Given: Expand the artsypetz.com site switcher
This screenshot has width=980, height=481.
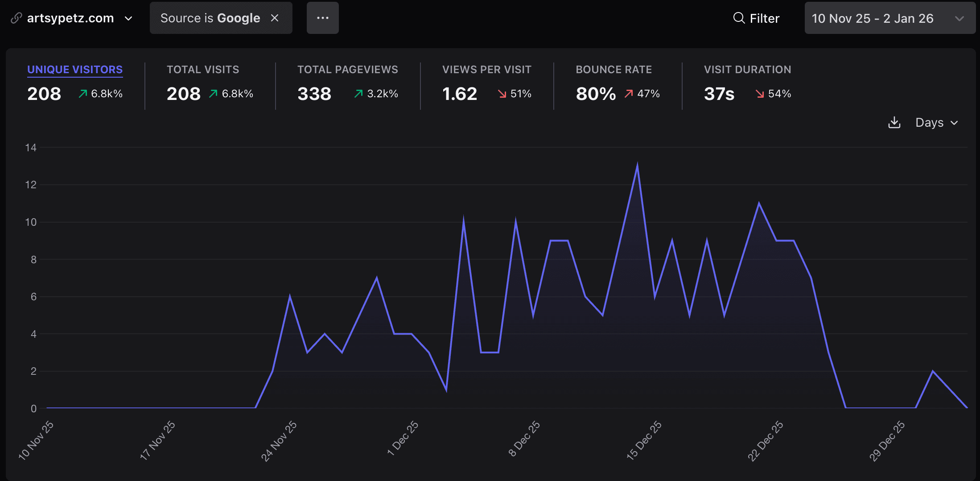Looking at the screenshot, I should click(128, 18).
